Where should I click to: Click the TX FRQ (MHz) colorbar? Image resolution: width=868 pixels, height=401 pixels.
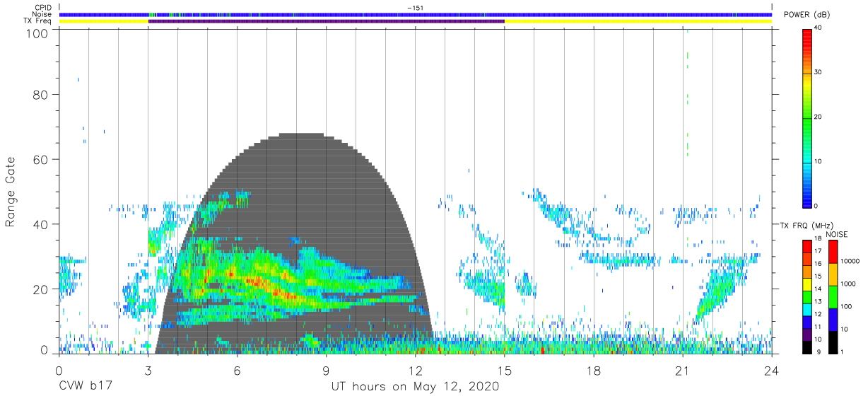pos(807,296)
